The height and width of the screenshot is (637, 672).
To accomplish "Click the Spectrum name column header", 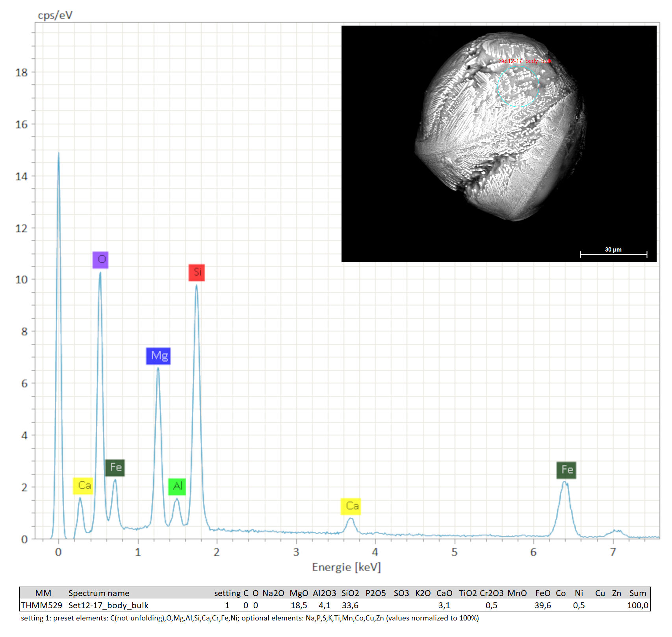I will point(98,593).
